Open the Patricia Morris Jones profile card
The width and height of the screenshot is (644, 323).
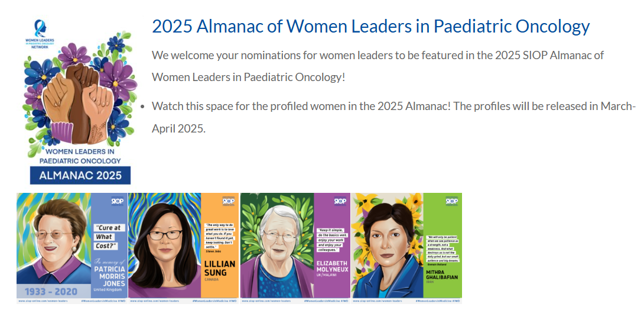(71, 247)
